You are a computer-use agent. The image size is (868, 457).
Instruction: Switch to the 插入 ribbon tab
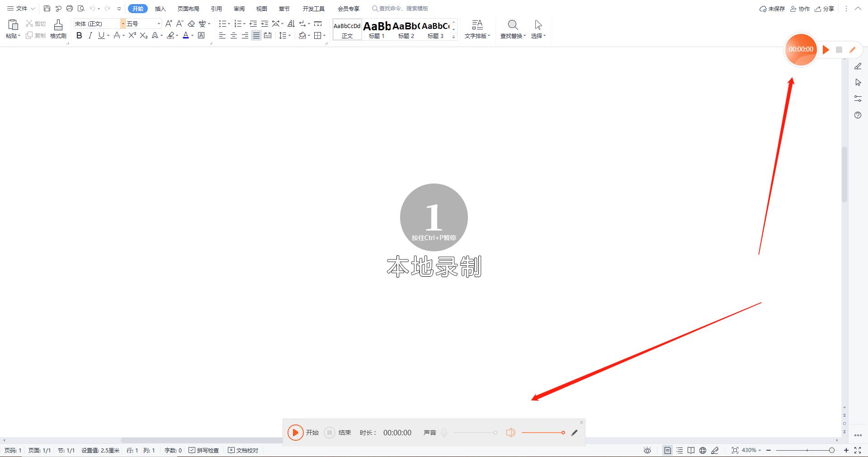pyautogui.click(x=160, y=8)
